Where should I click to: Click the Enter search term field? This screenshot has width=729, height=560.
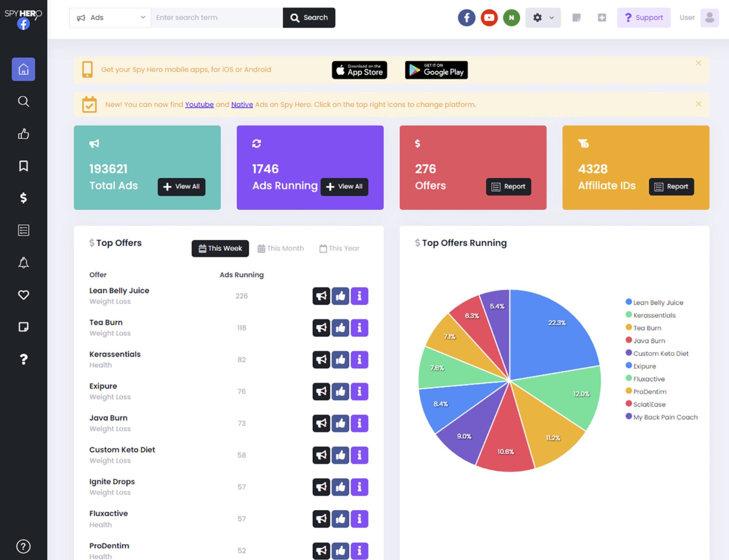[217, 17]
